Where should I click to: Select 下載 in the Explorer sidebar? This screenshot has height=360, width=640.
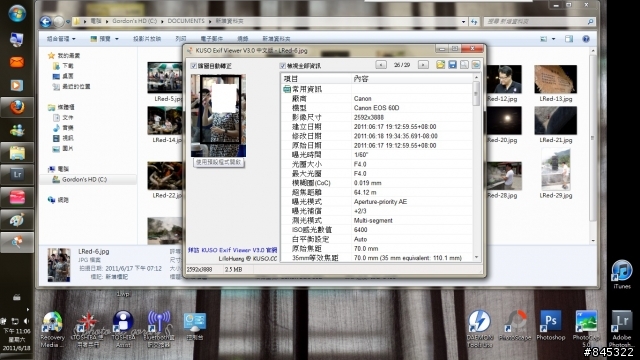[68, 66]
